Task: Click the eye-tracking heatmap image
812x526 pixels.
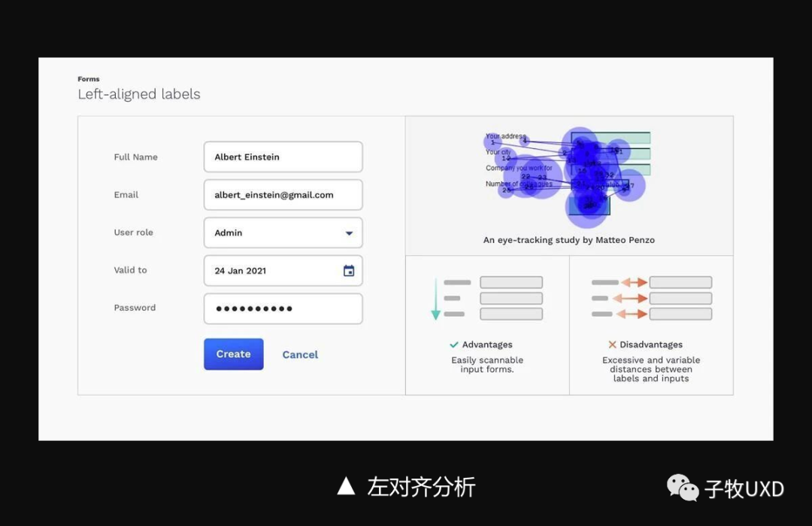Action: pyautogui.click(x=567, y=177)
